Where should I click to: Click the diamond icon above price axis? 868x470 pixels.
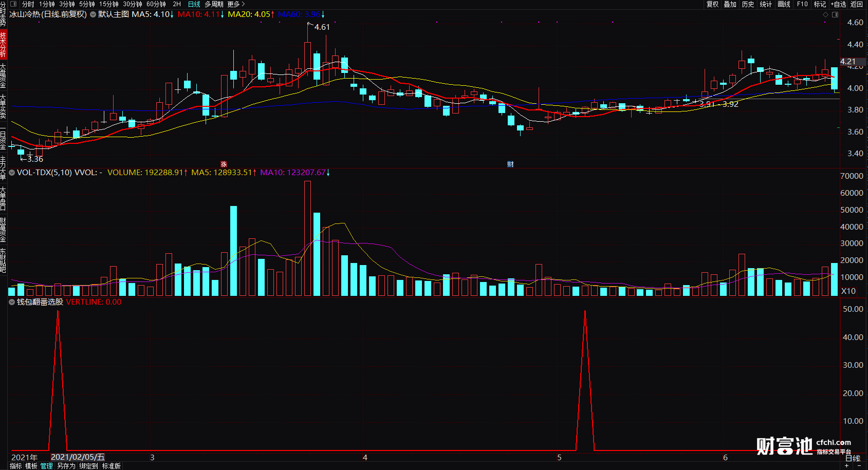pos(826,14)
